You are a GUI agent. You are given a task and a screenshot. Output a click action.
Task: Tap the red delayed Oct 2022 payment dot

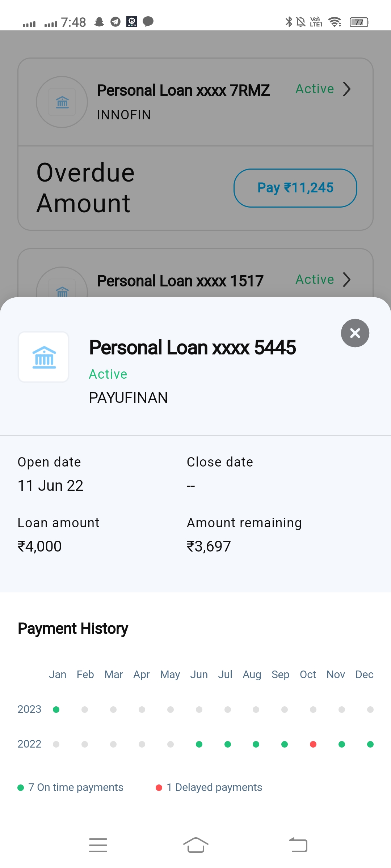[313, 744]
